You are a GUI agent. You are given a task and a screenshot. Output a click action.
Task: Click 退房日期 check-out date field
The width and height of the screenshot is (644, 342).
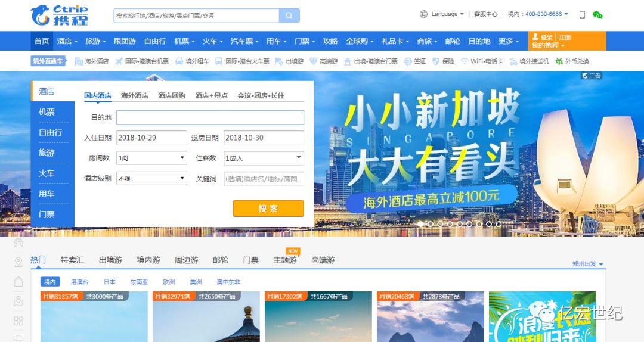coord(264,138)
